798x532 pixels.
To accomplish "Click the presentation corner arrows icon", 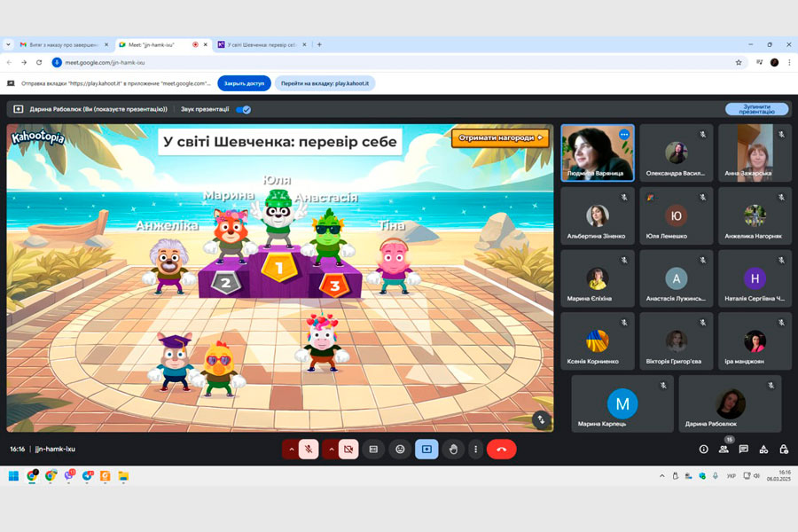I will click(541, 420).
